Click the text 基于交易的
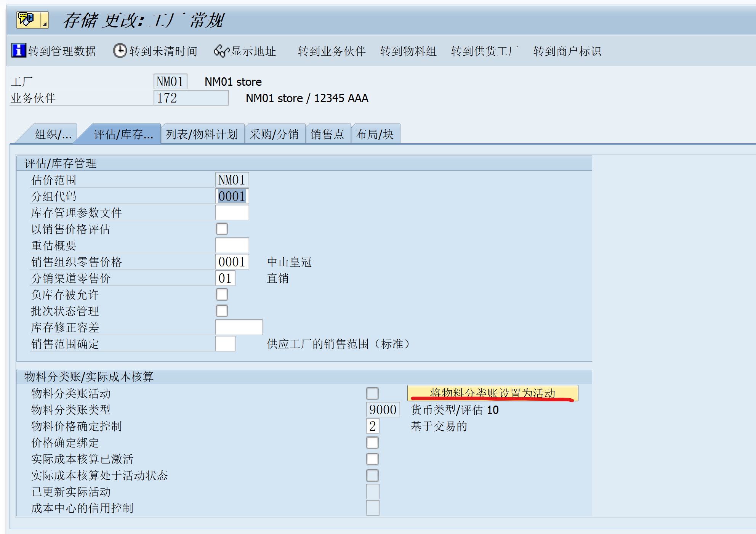The height and width of the screenshot is (534, 756). click(439, 426)
